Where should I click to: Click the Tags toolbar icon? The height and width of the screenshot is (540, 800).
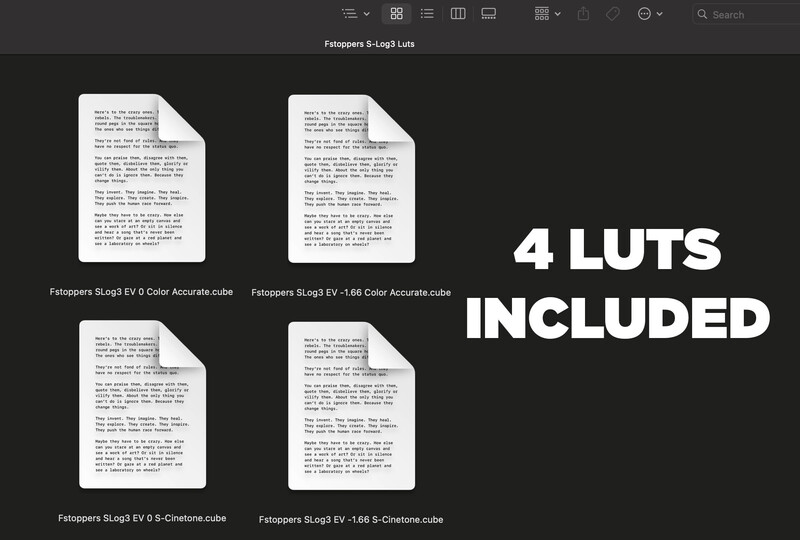[613, 14]
